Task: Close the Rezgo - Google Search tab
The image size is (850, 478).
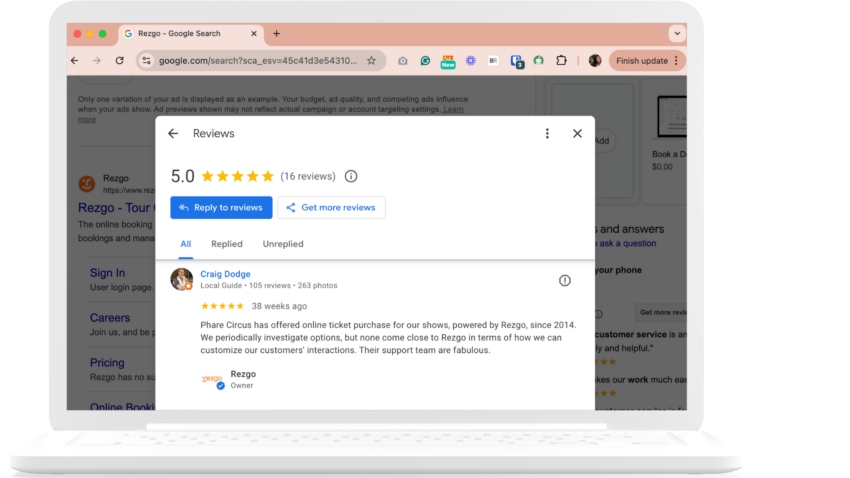Action: pos(254,34)
